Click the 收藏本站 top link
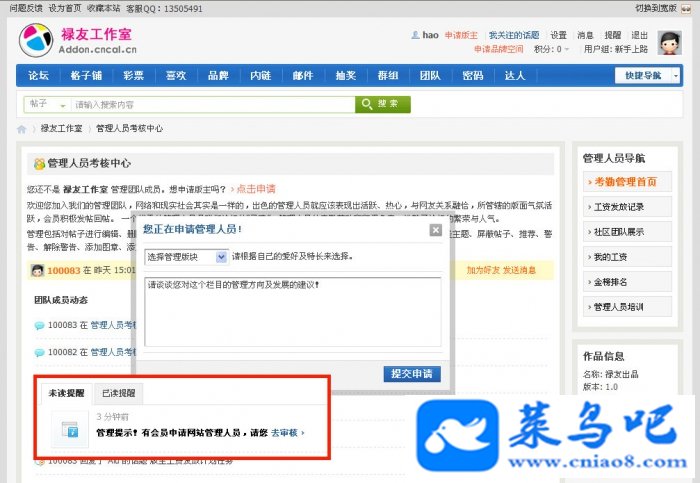This screenshot has height=483, width=700. point(104,8)
